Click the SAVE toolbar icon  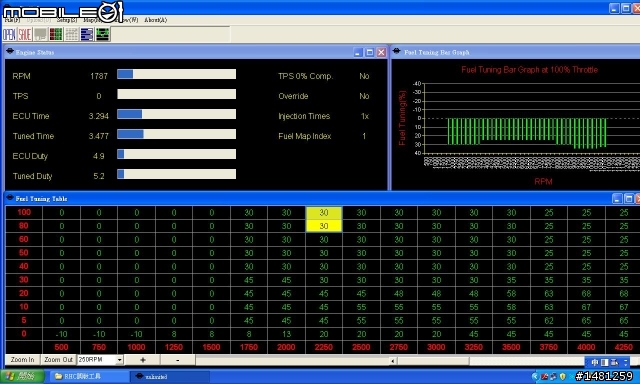(24, 34)
